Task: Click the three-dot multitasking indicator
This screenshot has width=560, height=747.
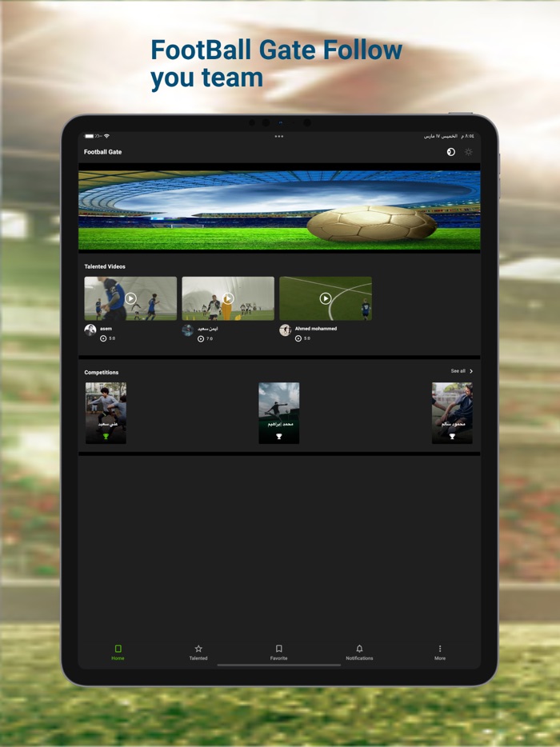Action: (x=279, y=136)
